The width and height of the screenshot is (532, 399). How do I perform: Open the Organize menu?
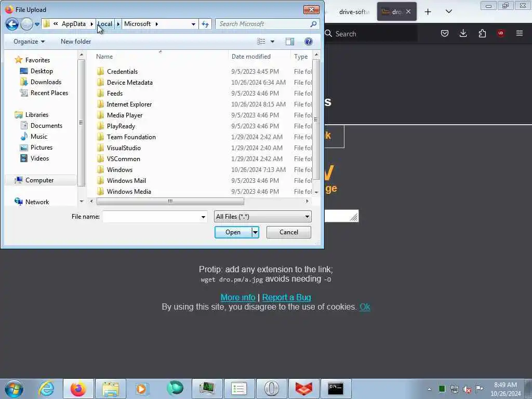click(x=29, y=42)
